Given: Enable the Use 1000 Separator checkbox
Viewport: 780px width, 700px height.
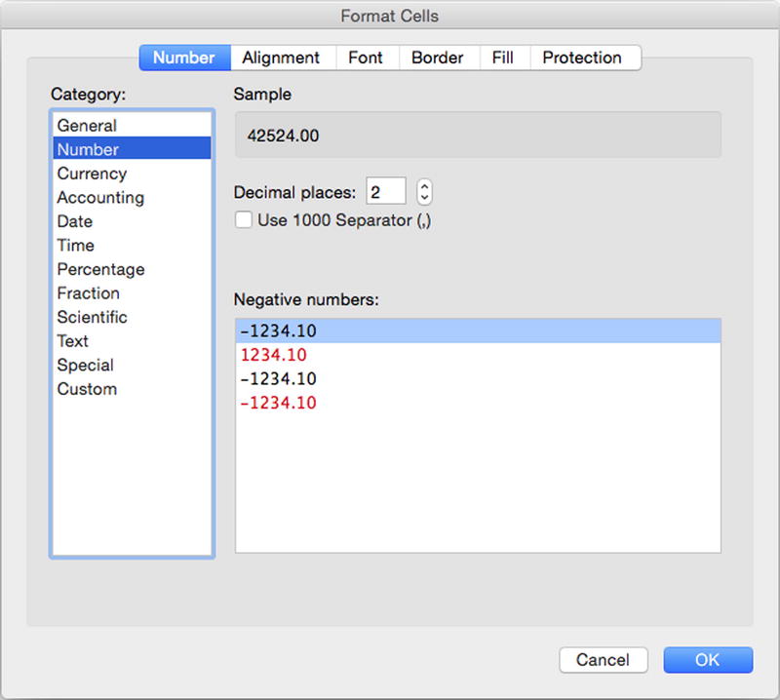Looking at the screenshot, I should coord(243,220).
